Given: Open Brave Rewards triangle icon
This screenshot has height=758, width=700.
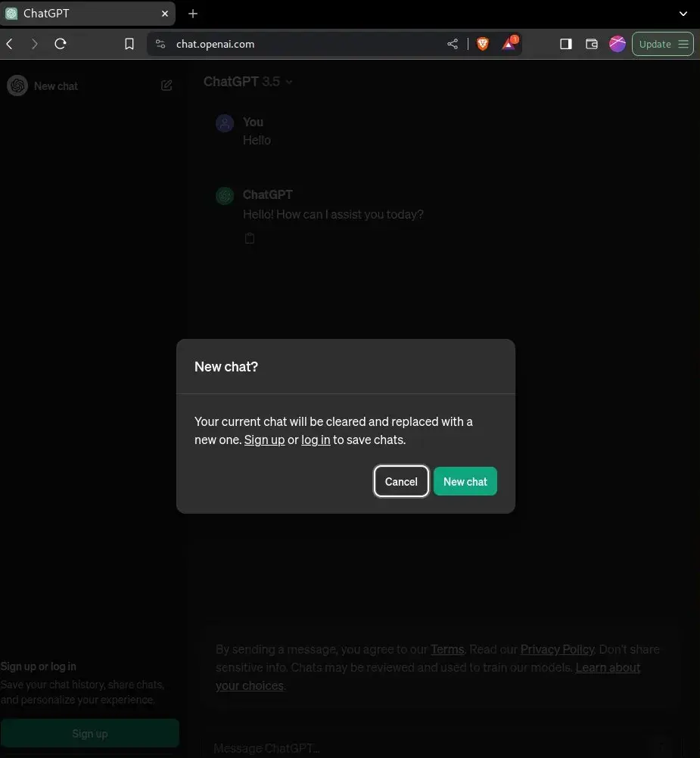Looking at the screenshot, I should [x=509, y=44].
